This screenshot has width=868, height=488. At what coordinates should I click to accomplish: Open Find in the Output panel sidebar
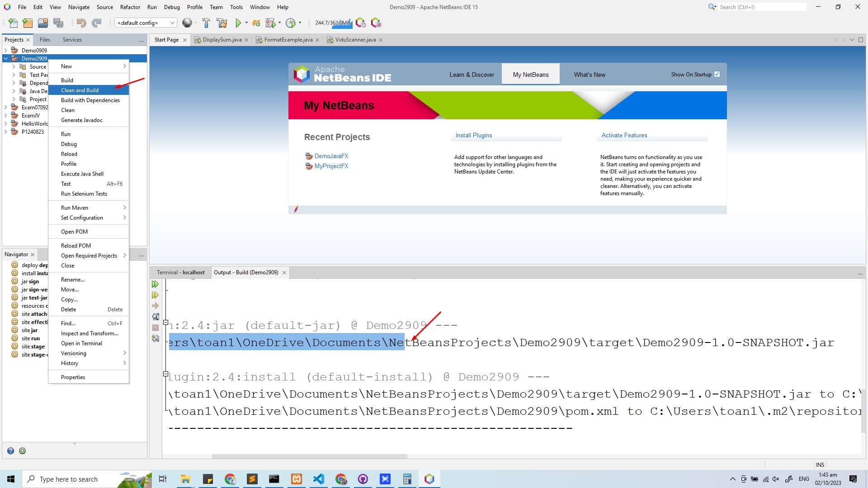click(155, 316)
